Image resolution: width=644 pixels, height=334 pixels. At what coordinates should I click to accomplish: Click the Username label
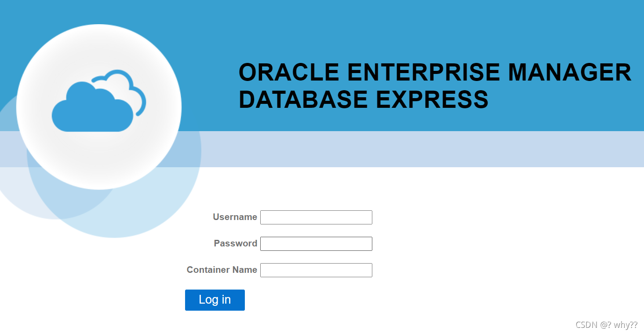(235, 217)
